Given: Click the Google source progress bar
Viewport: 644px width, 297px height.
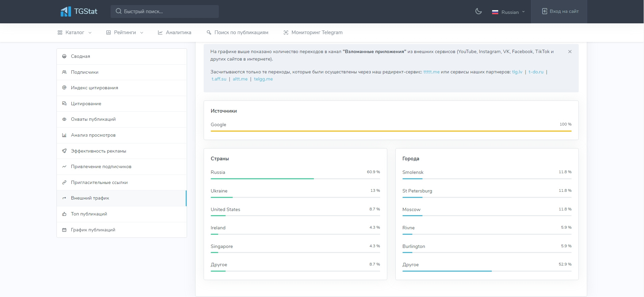Looking at the screenshot, I should pyautogui.click(x=391, y=131).
